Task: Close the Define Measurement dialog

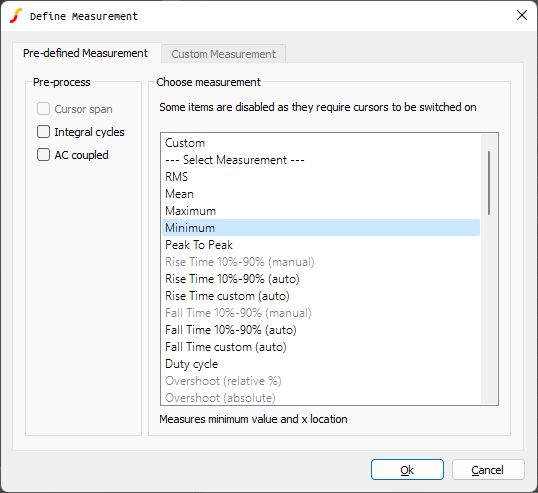Action: (x=522, y=15)
